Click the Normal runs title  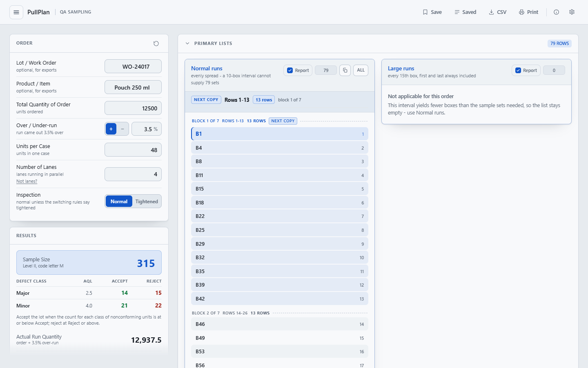pyautogui.click(x=207, y=68)
